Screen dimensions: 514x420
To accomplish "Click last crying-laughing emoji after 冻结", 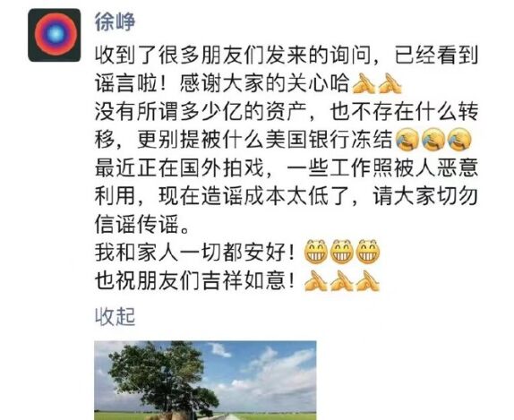I will 459,140.
